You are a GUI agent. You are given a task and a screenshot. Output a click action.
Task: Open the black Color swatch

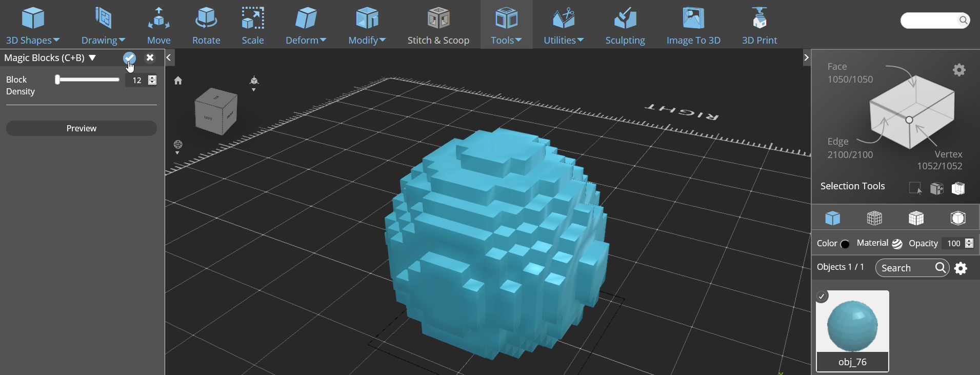tap(845, 244)
